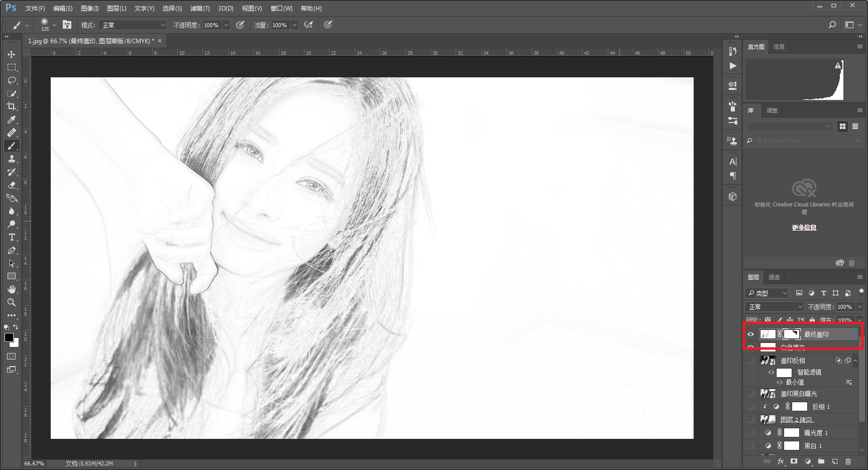Open the 滤镜(T) menu
Screen dimensions: 868x470
(199, 9)
